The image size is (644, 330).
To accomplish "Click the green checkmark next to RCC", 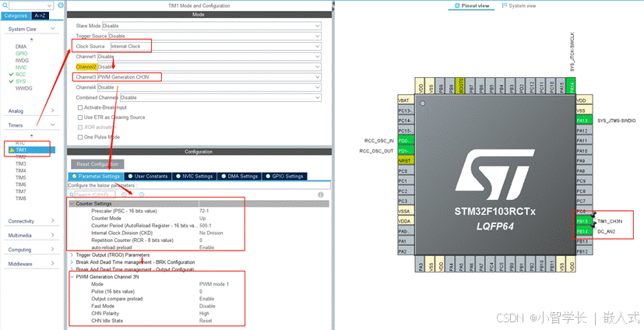I will (11, 74).
